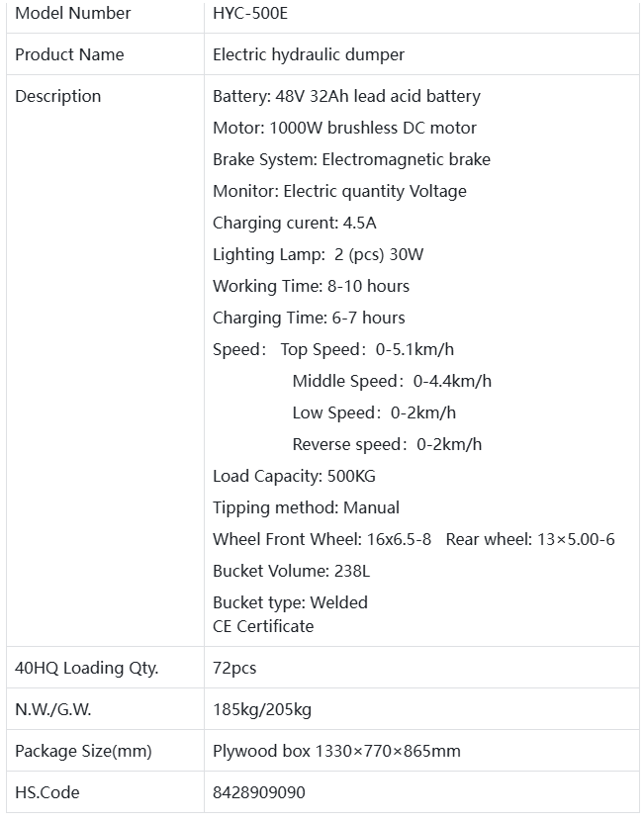Click the Working Time 8-10 hours line

coord(311,286)
